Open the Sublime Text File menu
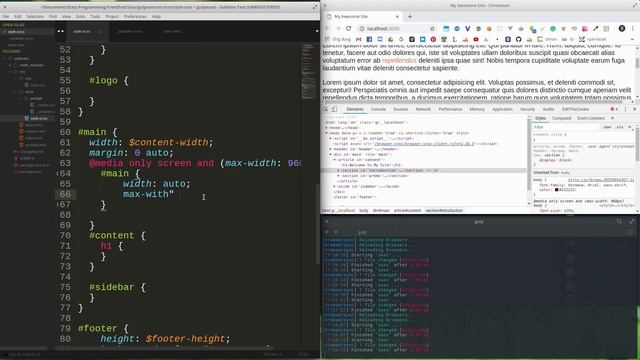 coord(6,16)
